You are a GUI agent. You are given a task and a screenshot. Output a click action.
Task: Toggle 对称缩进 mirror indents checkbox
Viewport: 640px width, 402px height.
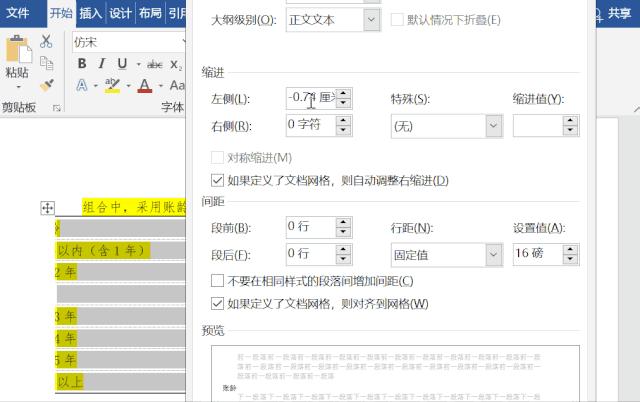(217, 158)
